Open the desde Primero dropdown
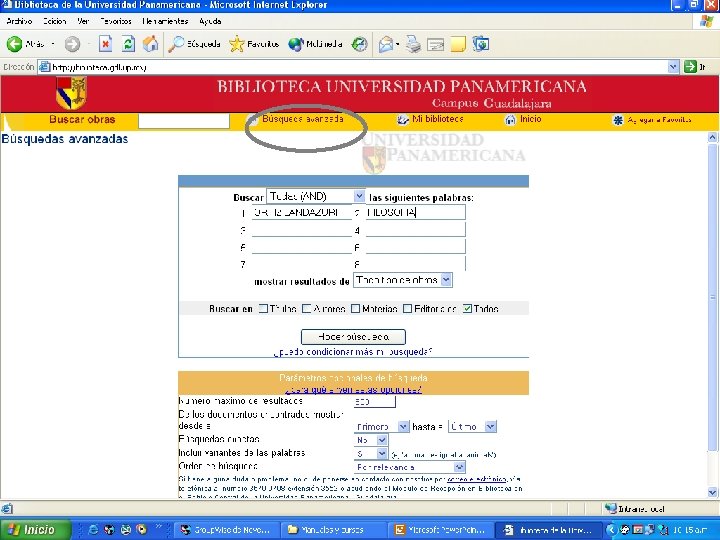This screenshot has height=540, width=720. click(x=381, y=427)
